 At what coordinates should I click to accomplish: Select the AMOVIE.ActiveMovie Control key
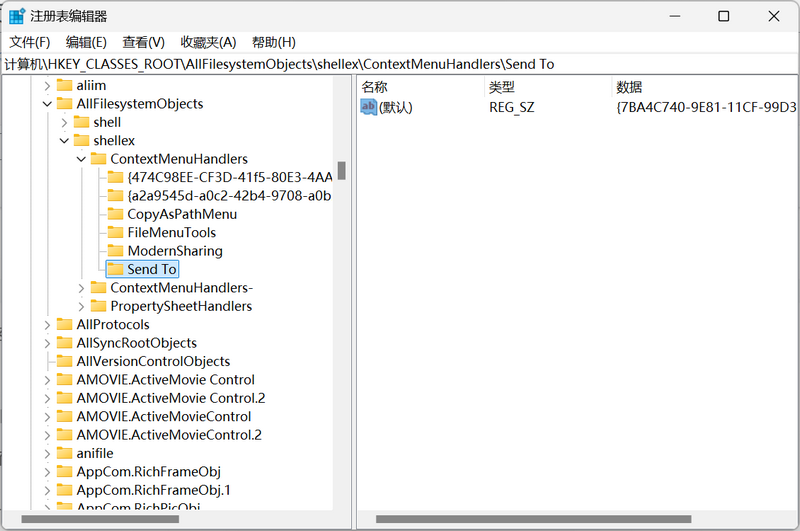pyautogui.click(x=165, y=380)
